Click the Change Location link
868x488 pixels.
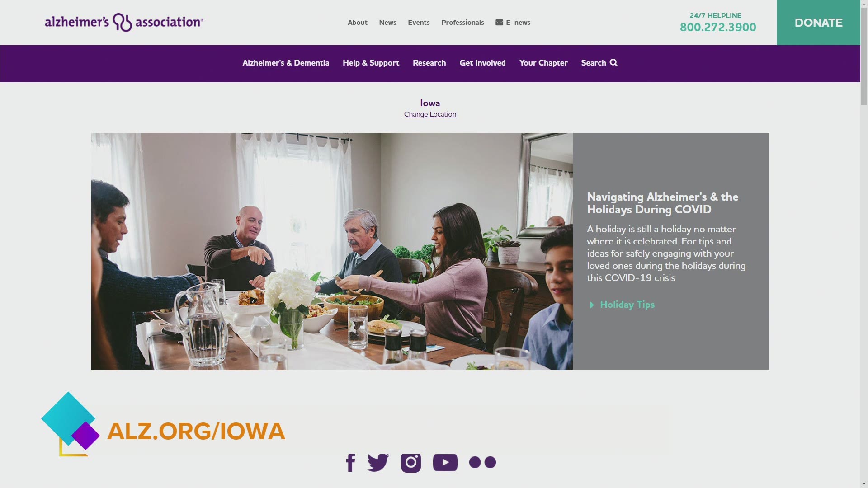pos(430,114)
